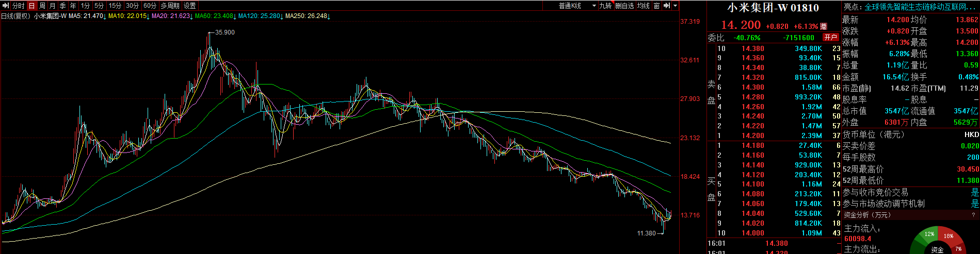The width and height of the screenshot is (980, 254).
Task: Open the 普通K线 chart type dropdown
Action: 577,6
